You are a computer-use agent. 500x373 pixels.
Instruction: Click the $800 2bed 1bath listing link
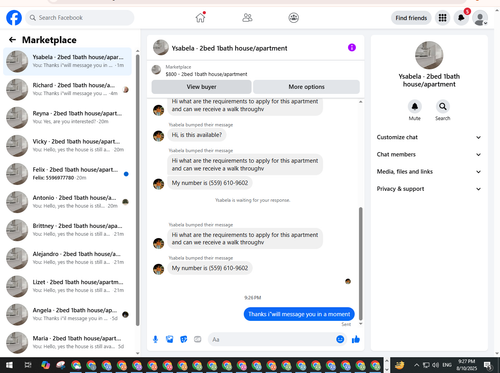[x=206, y=74]
